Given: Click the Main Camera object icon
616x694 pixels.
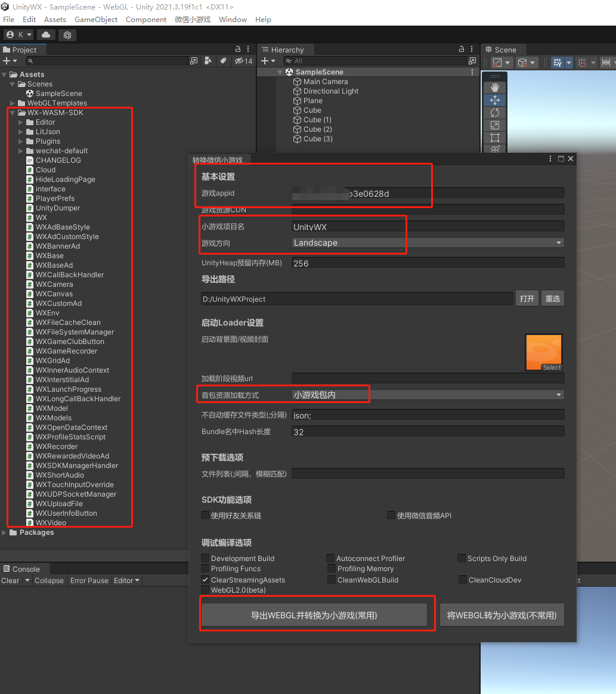Looking at the screenshot, I should pos(298,82).
